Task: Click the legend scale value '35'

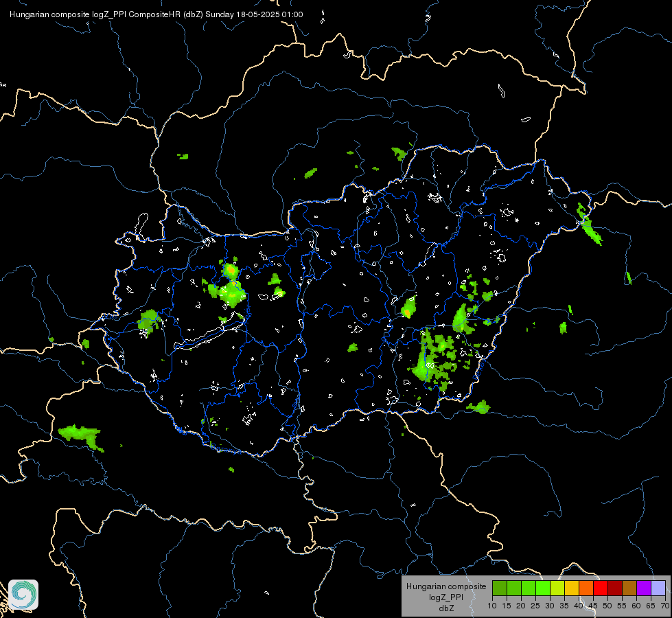Action: [x=564, y=606]
